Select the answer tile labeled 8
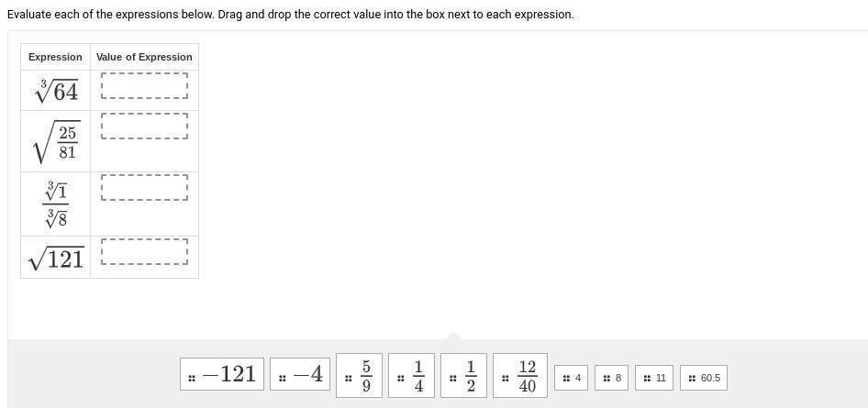868x408 pixels. tap(612, 378)
